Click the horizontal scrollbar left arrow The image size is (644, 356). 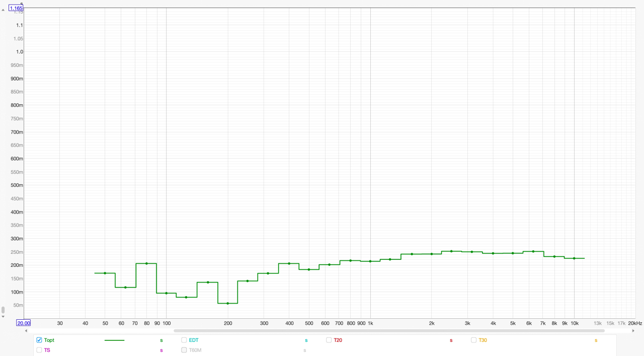click(26, 331)
